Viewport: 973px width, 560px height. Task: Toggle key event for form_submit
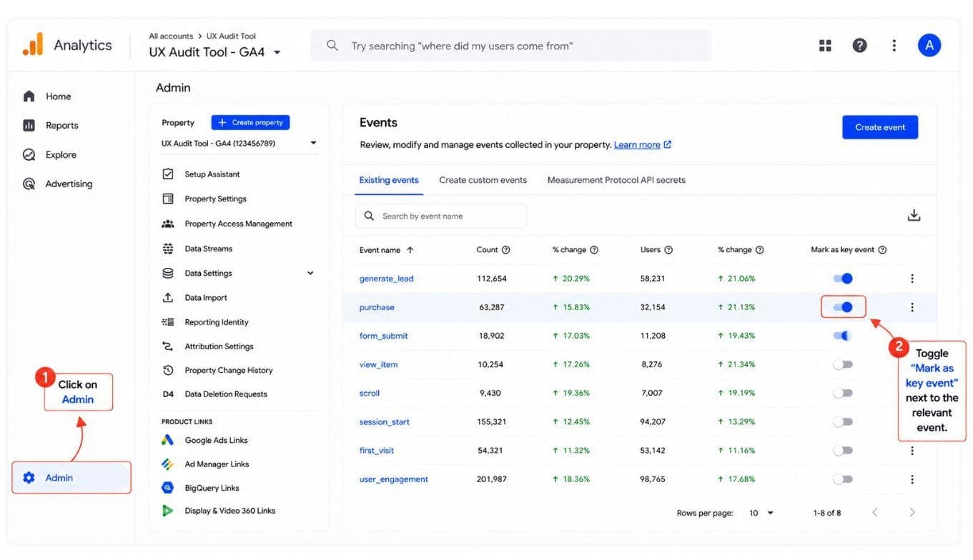pyautogui.click(x=843, y=336)
